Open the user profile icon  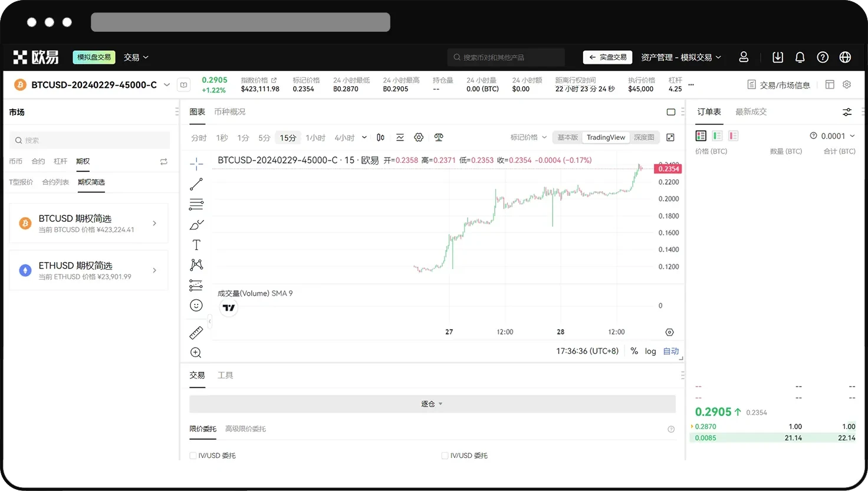click(x=744, y=57)
